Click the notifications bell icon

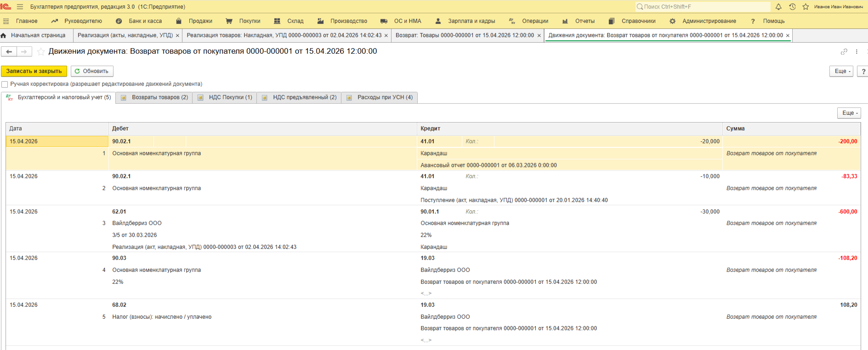[778, 7]
